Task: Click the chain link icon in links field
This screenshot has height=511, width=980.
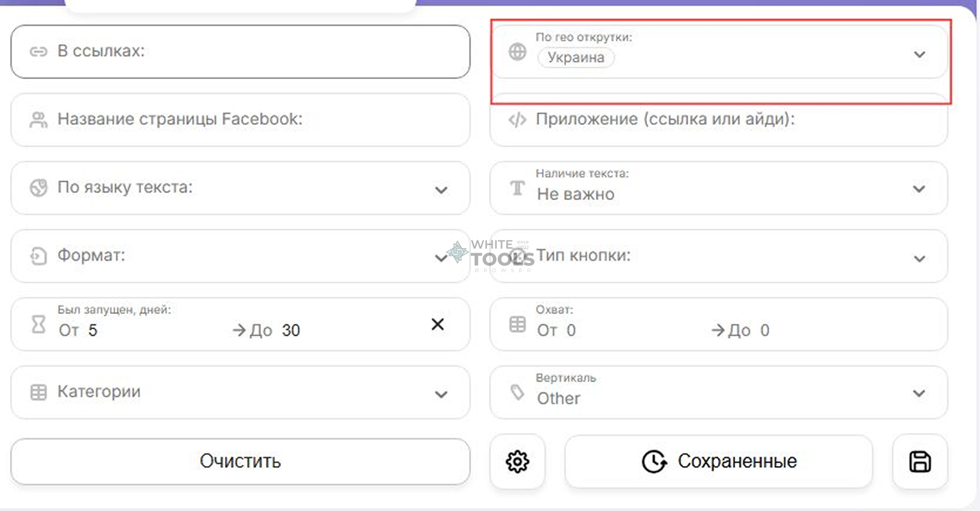Action: pyautogui.click(x=39, y=52)
